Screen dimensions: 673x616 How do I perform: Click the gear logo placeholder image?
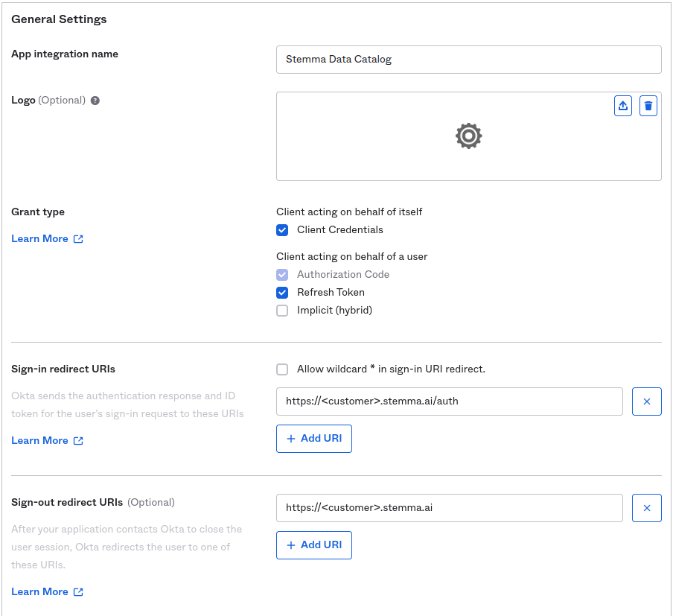468,136
